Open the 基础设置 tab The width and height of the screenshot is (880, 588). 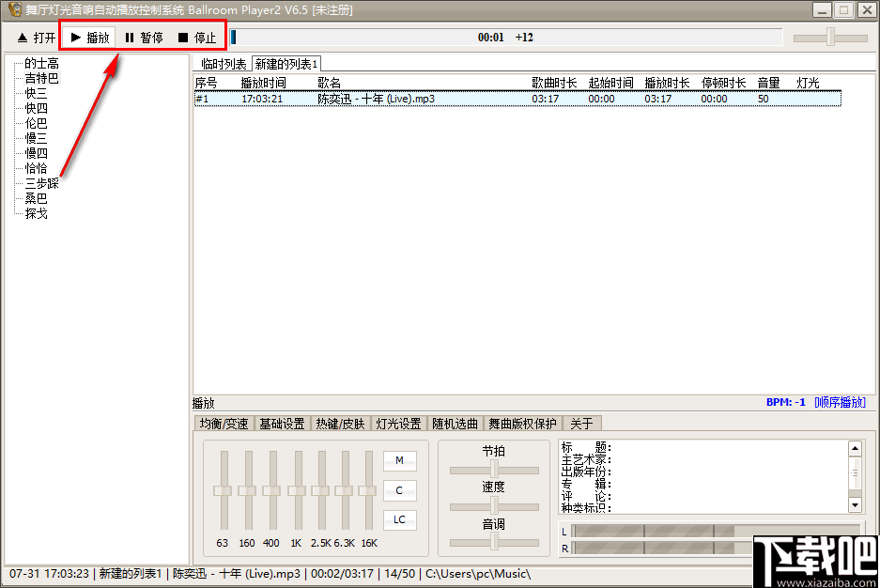[282, 424]
